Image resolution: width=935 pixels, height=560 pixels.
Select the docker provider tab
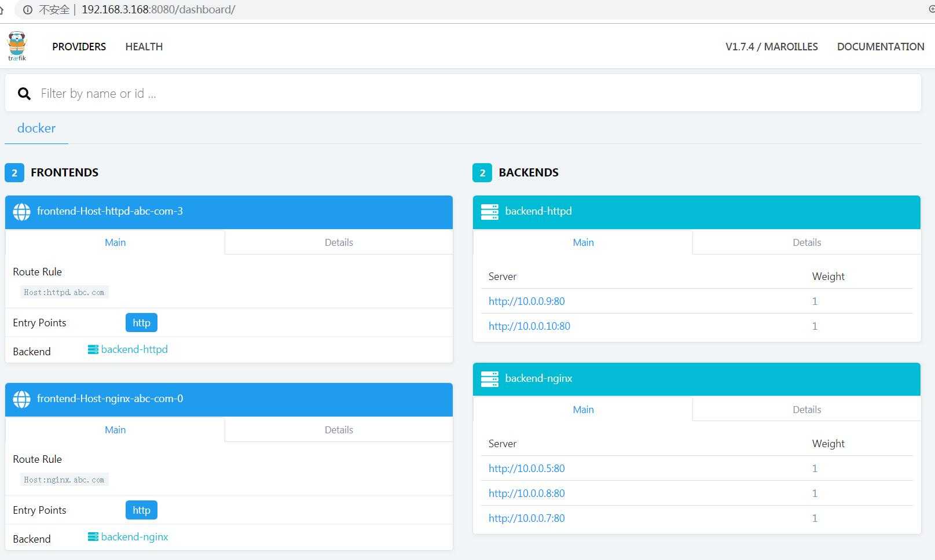tap(36, 128)
